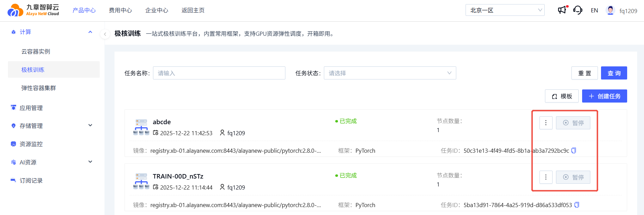Open the 费用中心 top menu
Image resolution: width=644 pixels, height=215 pixels.
(120, 10)
